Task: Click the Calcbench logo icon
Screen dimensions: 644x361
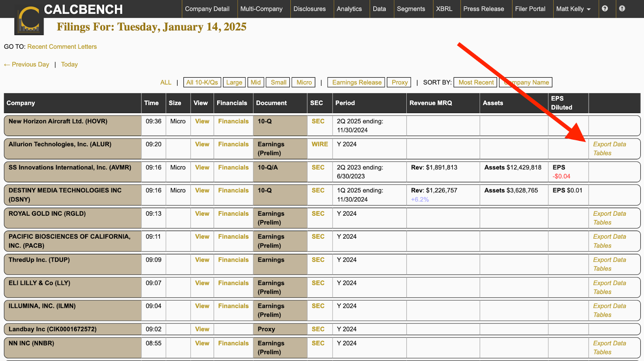Action: coord(29,20)
